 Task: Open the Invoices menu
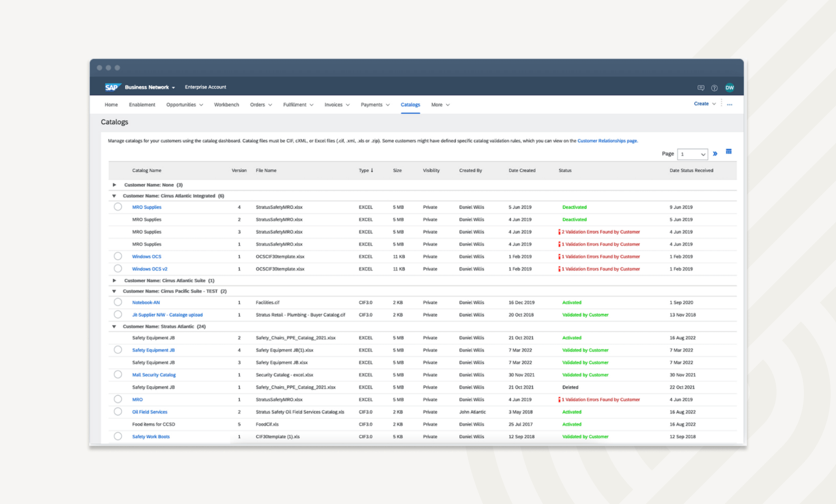(337, 105)
